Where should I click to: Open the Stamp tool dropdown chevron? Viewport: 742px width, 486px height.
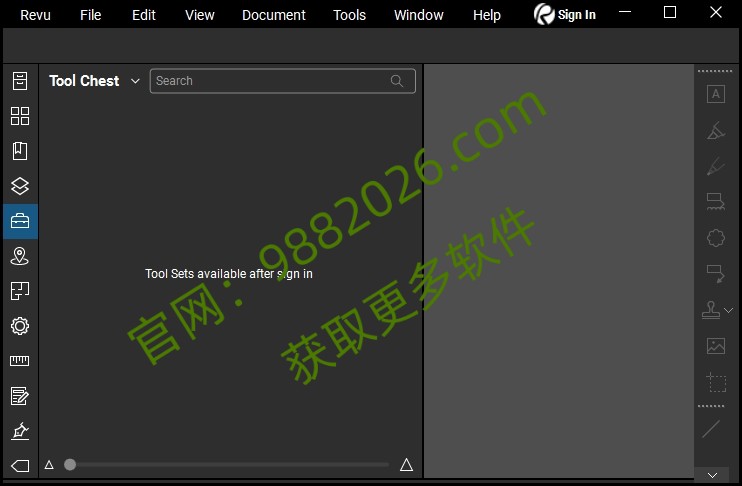pyautogui.click(x=728, y=310)
